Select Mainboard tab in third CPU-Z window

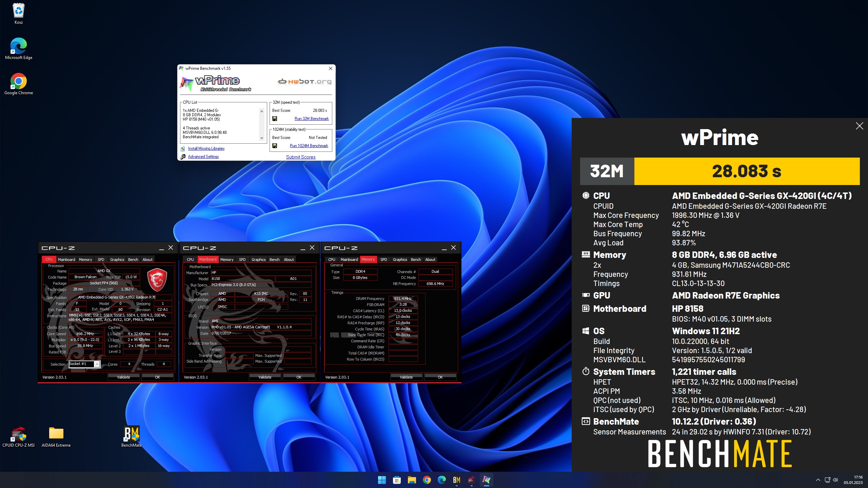click(349, 260)
